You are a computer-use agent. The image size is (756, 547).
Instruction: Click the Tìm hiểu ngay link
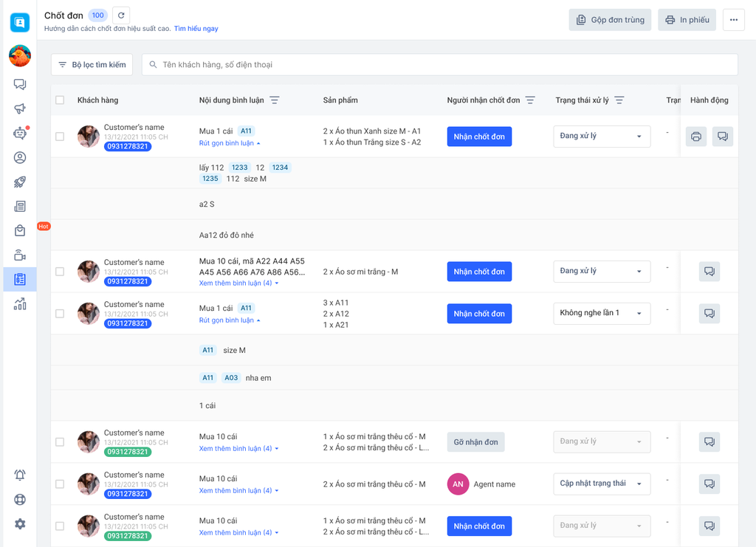point(196,29)
